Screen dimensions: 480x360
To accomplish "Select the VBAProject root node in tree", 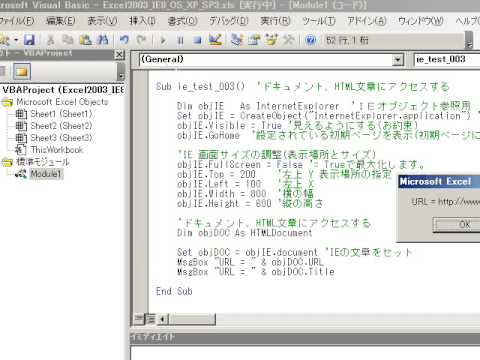I will (63, 90).
